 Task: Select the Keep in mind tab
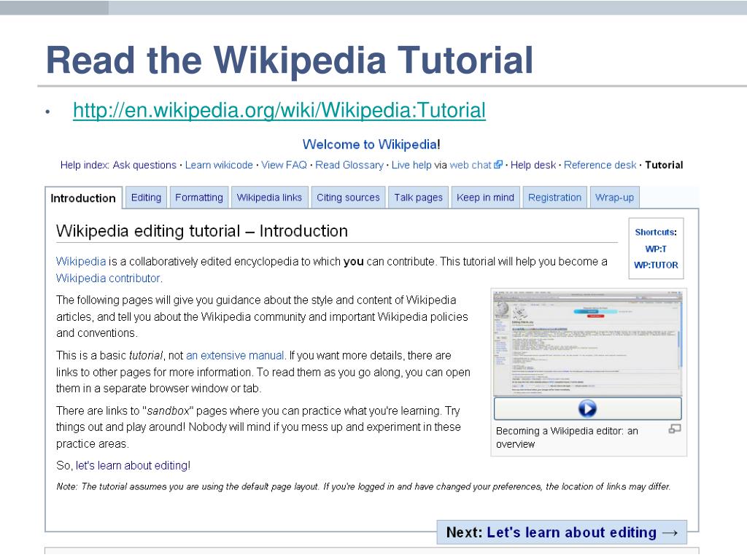(x=485, y=198)
